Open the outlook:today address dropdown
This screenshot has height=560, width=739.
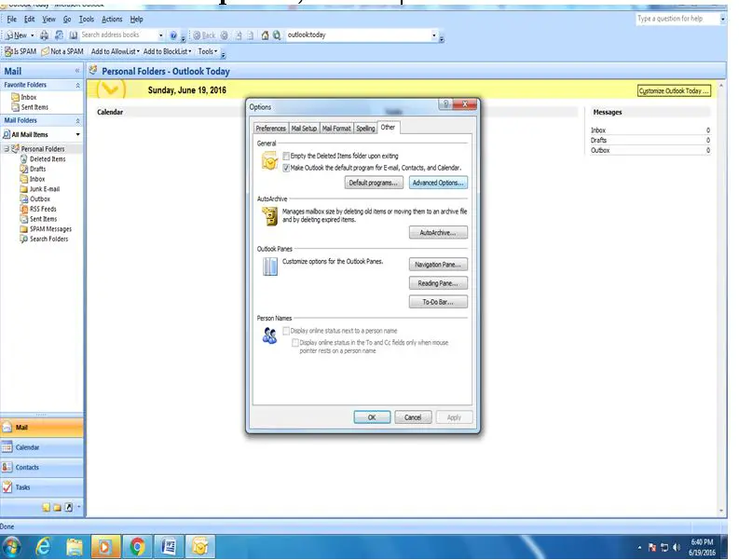[434, 35]
